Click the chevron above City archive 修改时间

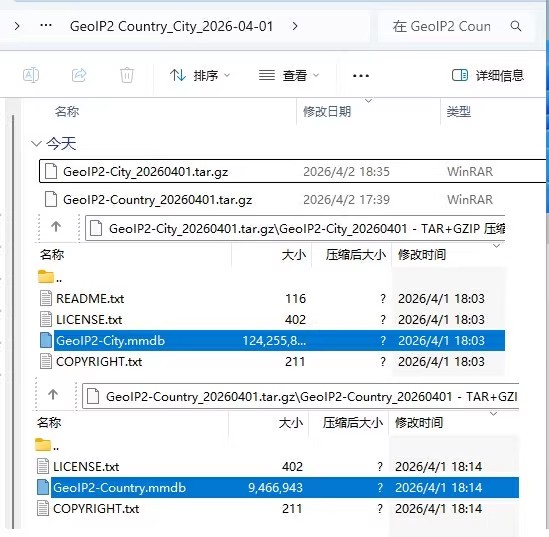pos(496,246)
